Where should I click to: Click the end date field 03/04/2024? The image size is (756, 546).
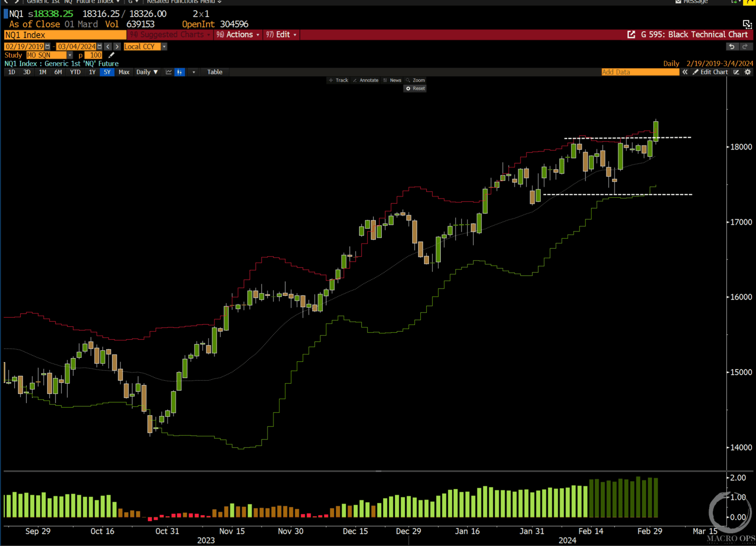(x=76, y=46)
